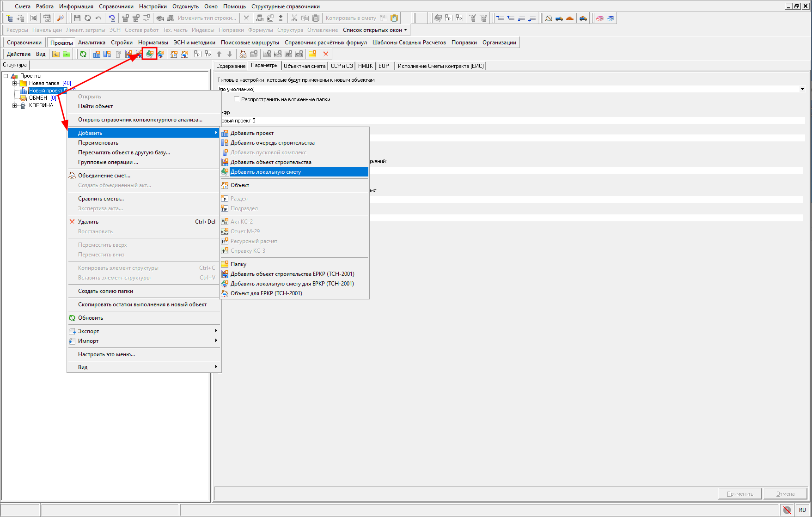This screenshot has height=517, width=812.
Task: Click the highlighted add local estimate toolbar icon
Action: [149, 54]
